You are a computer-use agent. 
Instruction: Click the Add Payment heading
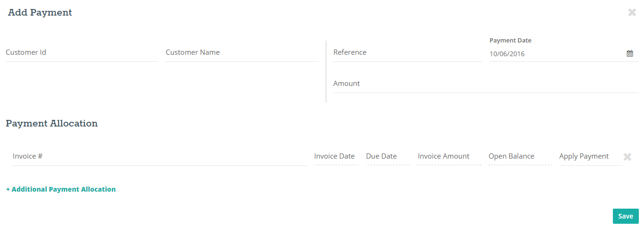coord(40,13)
